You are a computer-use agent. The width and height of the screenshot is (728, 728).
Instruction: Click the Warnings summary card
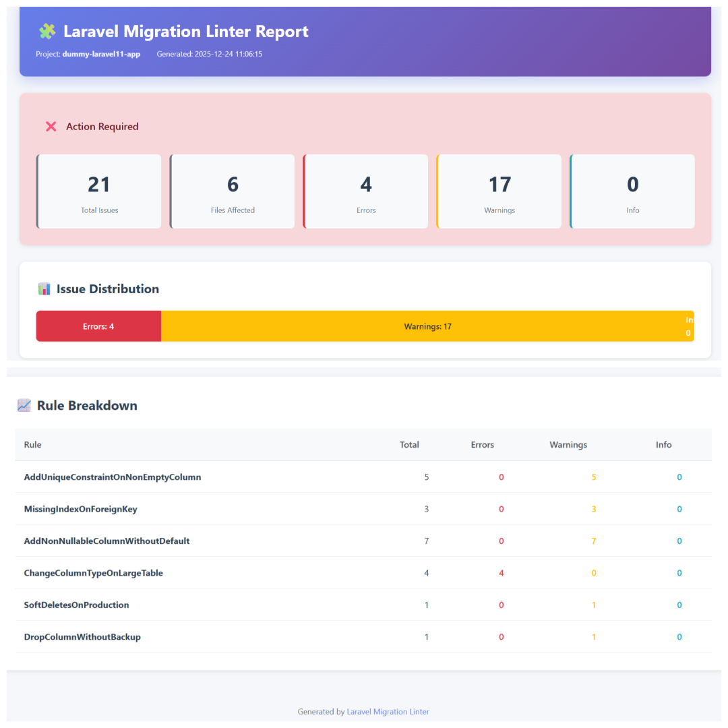pos(499,191)
